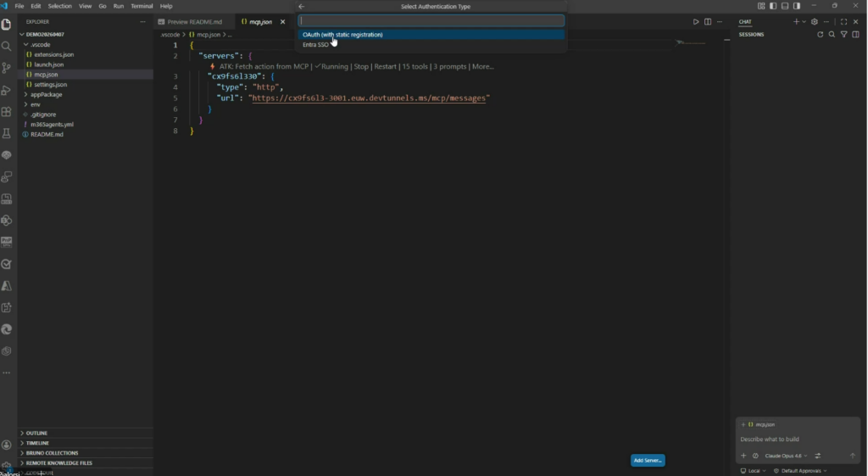Open the Claude Opus 4.6 model dropdown
This screenshot has height=476, width=868.
pos(785,456)
